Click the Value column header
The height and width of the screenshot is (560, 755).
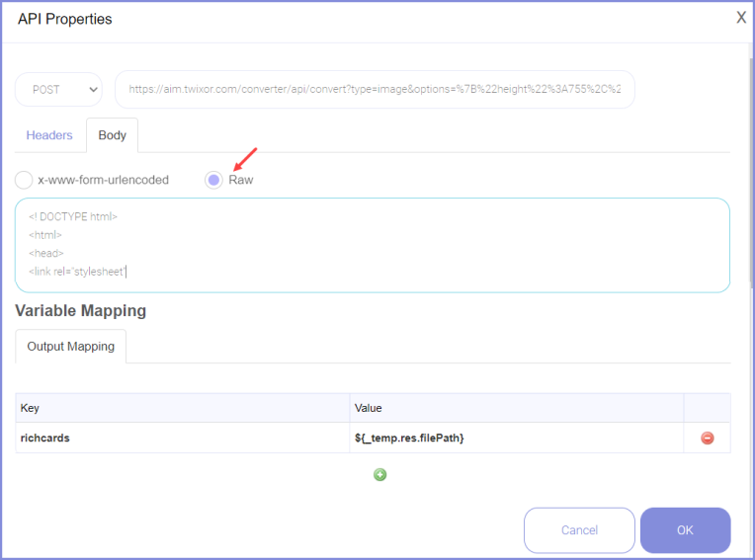pyautogui.click(x=516, y=408)
